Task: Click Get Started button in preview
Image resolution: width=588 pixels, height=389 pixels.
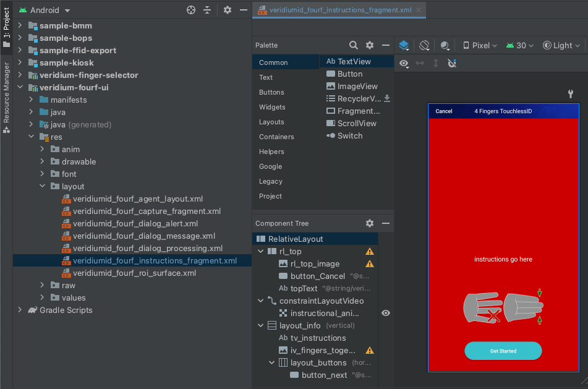Action: click(503, 351)
